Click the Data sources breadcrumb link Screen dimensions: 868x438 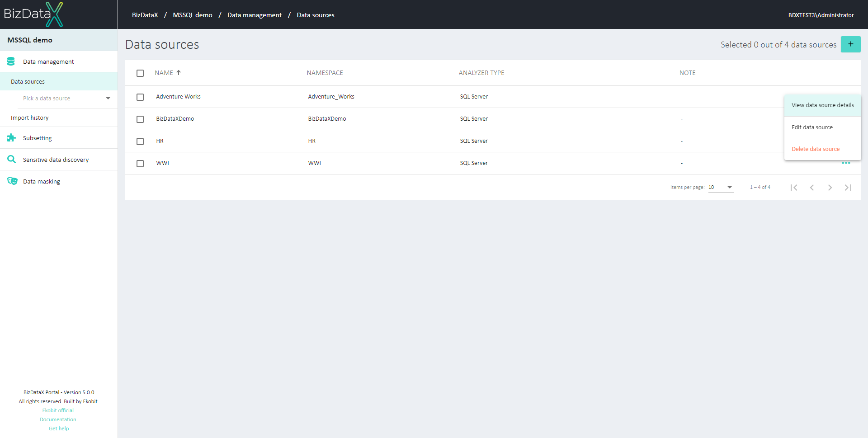pos(316,15)
